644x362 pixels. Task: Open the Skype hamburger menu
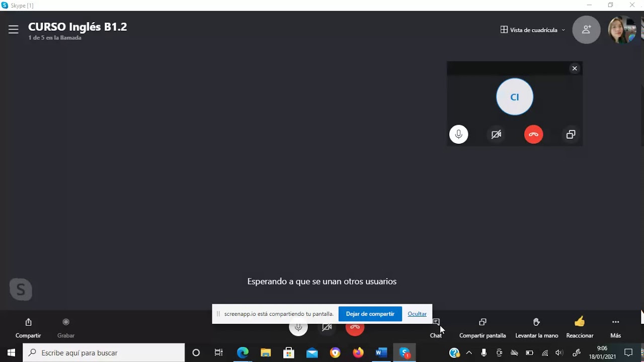(14, 30)
